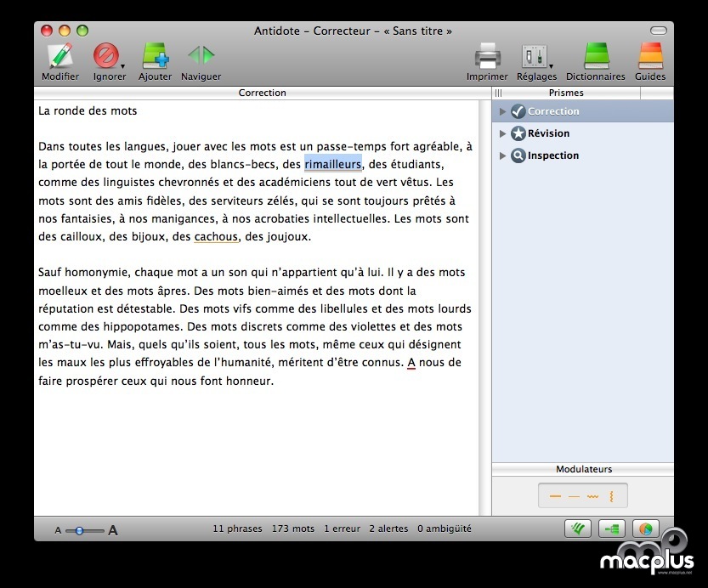The width and height of the screenshot is (708, 588).
Task: Open the Réglages settings icon
Action: (x=535, y=56)
